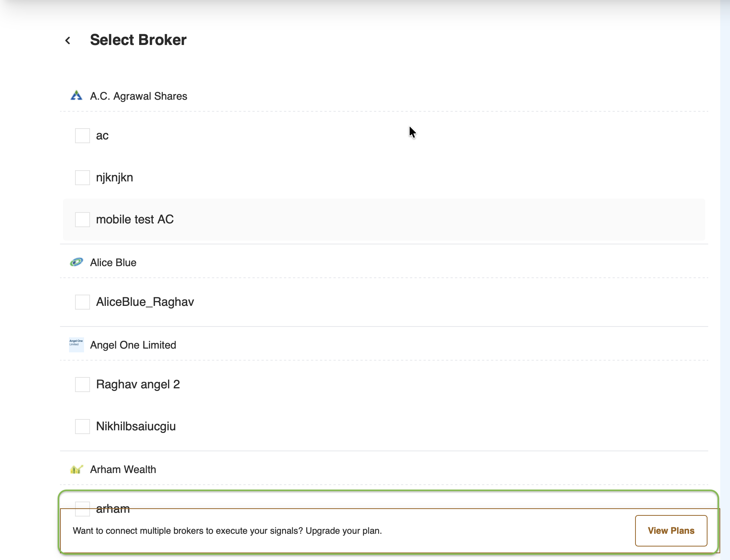
Task: Click the 'Select Broker' page title
Action: coord(138,40)
